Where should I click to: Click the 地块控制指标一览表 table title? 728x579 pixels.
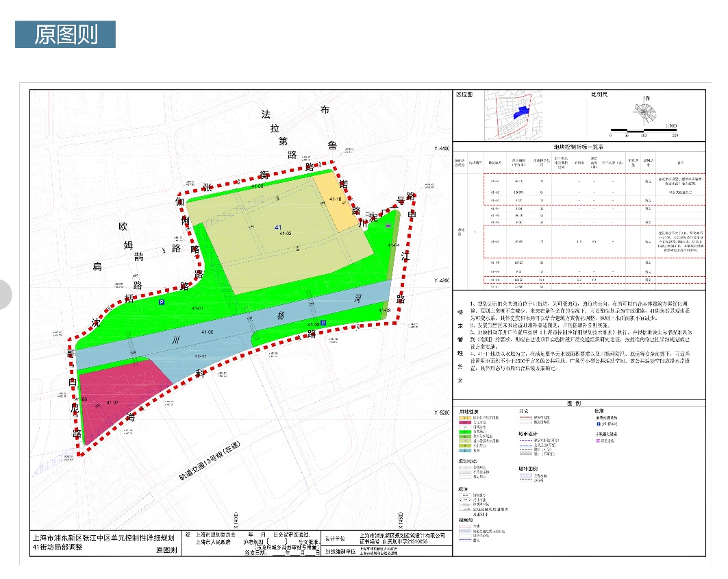point(577,147)
